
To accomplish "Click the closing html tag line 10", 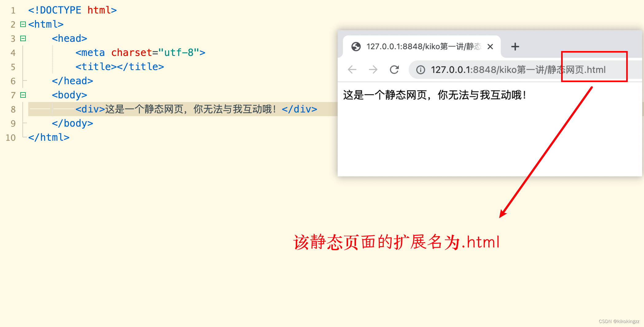I will coord(49,137).
